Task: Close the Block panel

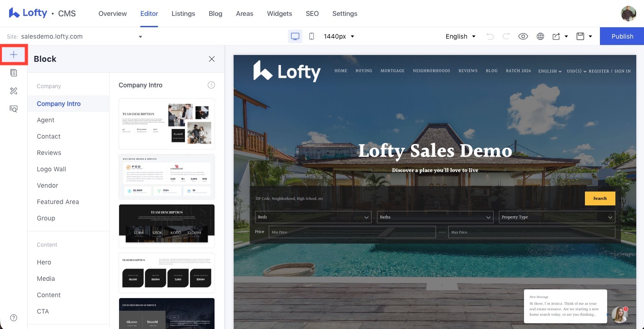Action: click(x=211, y=59)
